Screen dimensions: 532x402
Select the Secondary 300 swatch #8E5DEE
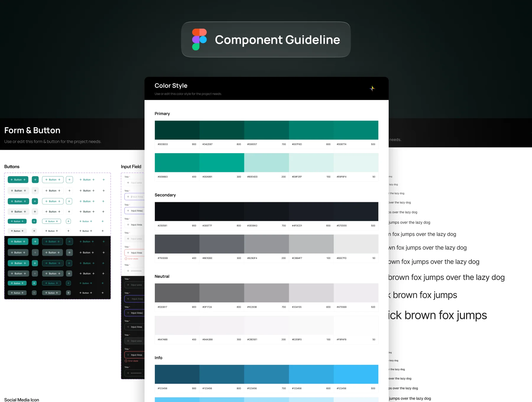coord(222,244)
